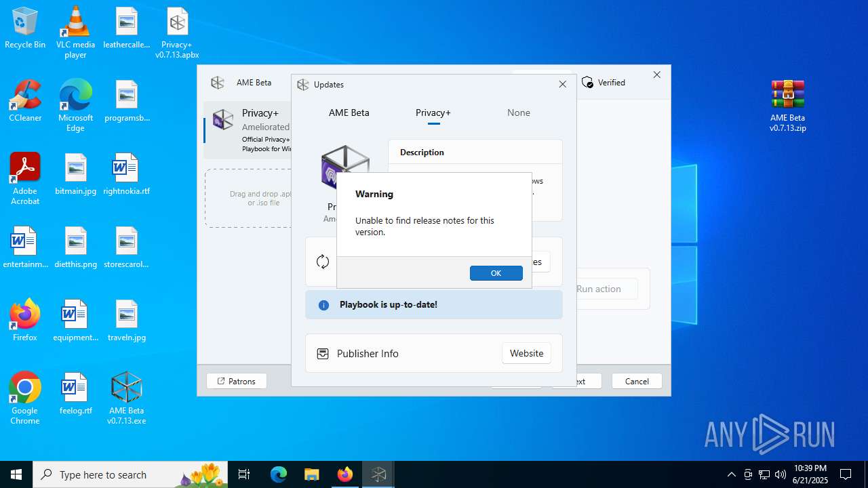Viewport: 868px width, 488px height.
Task: Click the Publisher Info icon
Action: (x=323, y=353)
